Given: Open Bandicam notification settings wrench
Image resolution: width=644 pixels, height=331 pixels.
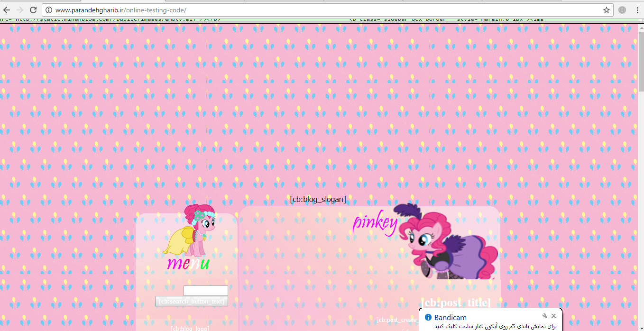Looking at the screenshot, I should click(x=545, y=316).
